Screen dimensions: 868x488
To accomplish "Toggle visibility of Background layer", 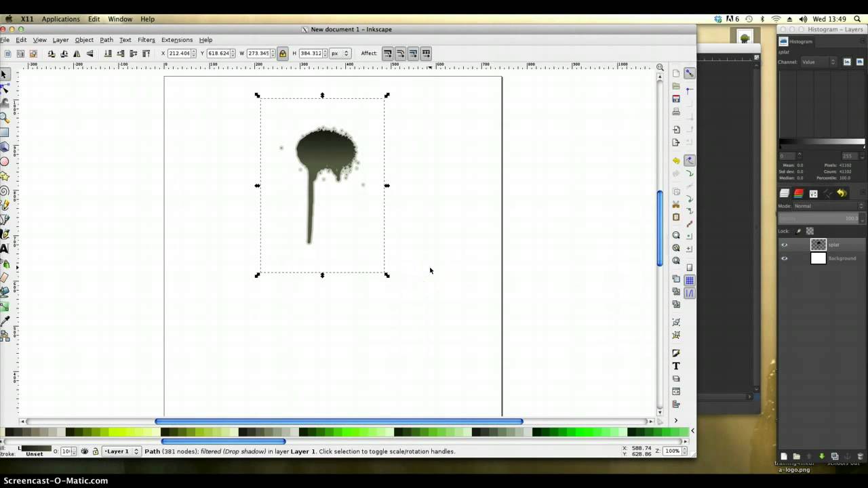I will click(x=785, y=258).
